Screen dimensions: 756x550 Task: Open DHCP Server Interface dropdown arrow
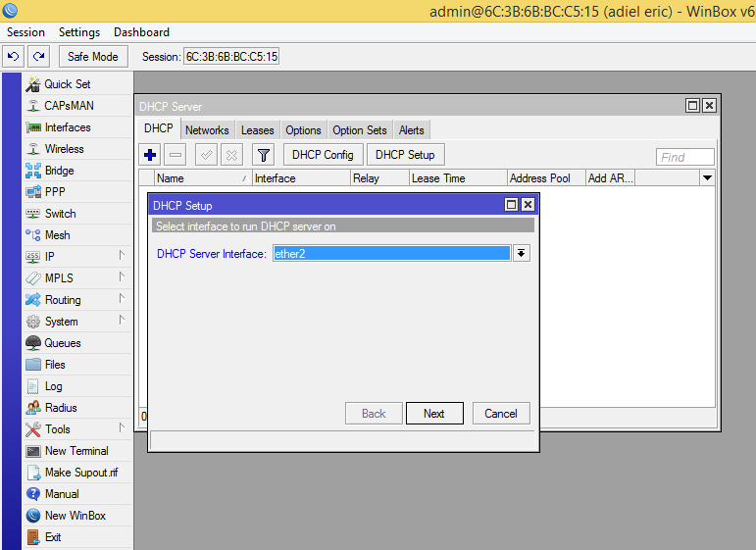tap(522, 253)
